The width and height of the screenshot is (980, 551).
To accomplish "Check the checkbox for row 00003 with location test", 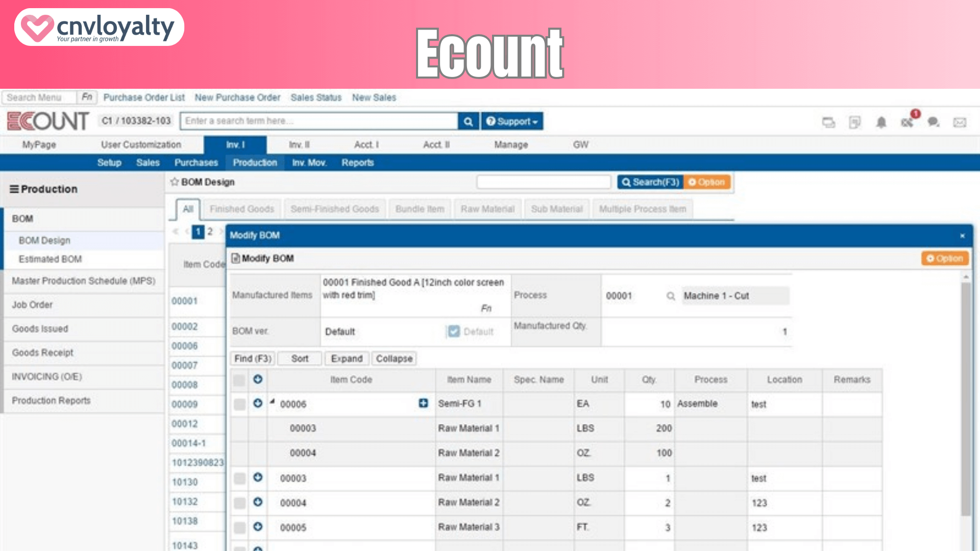I will pos(239,478).
